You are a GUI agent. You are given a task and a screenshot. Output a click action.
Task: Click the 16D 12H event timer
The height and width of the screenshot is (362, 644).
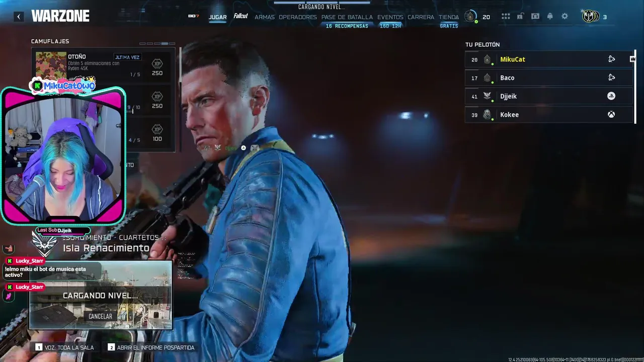click(x=390, y=26)
